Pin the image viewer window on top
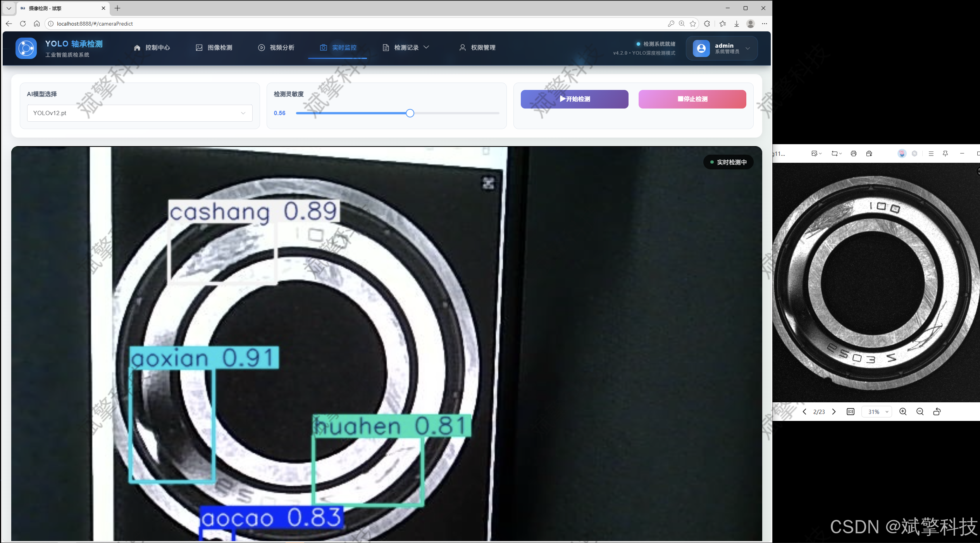980x543 pixels. coord(945,153)
